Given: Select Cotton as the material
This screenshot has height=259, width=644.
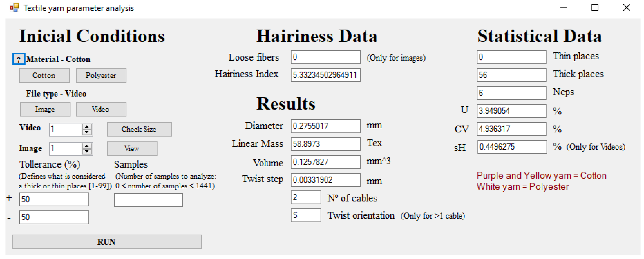Looking at the screenshot, I should click(x=44, y=75).
